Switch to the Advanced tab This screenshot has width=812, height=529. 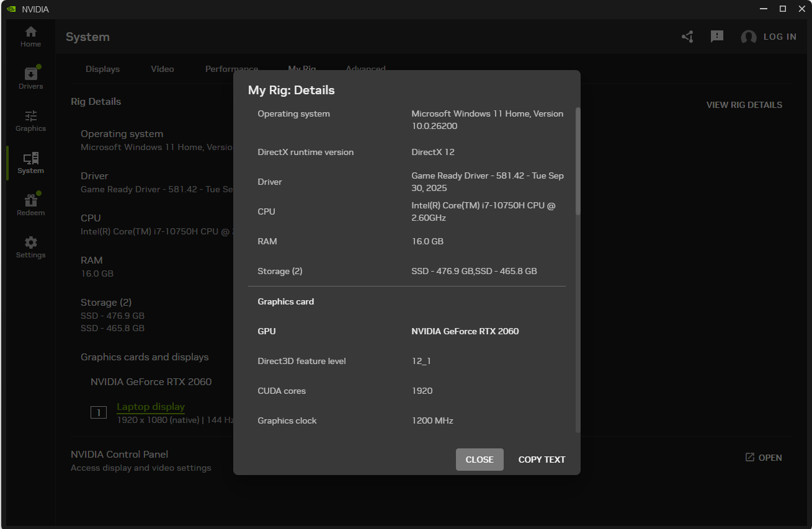[x=365, y=69]
